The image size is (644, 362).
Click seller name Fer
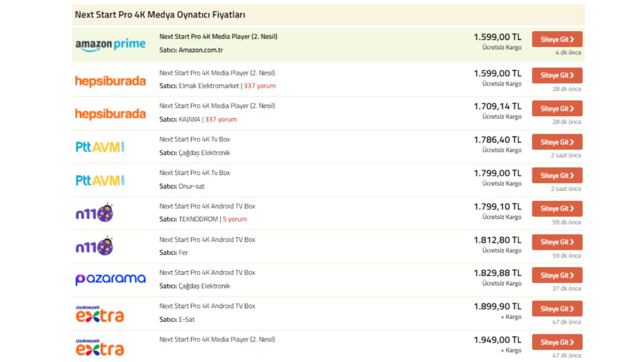tap(183, 253)
